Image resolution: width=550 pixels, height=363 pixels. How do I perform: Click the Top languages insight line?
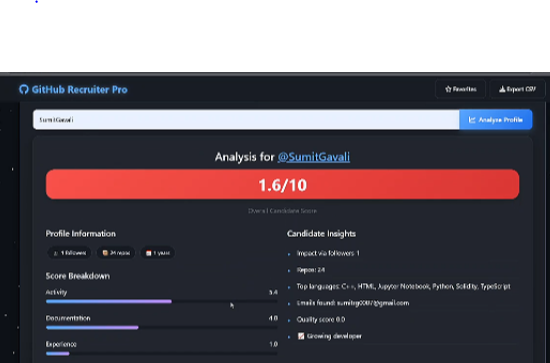coord(403,287)
